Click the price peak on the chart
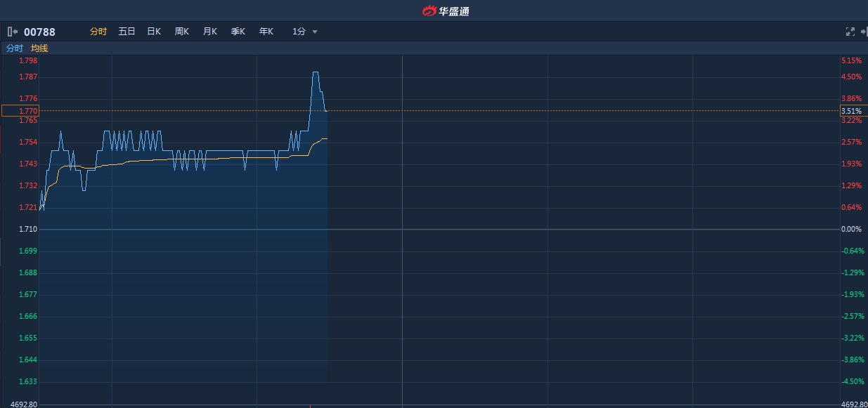This screenshot has height=408, width=868. (x=316, y=72)
